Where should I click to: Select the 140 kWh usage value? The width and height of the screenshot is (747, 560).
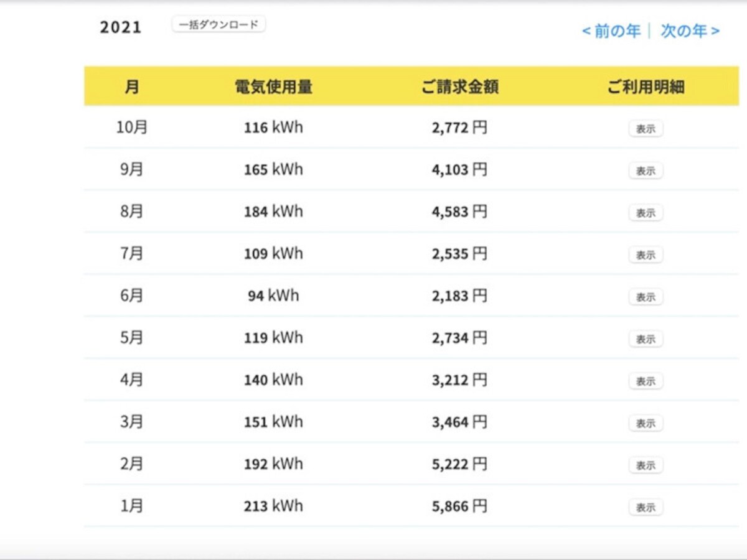point(273,380)
